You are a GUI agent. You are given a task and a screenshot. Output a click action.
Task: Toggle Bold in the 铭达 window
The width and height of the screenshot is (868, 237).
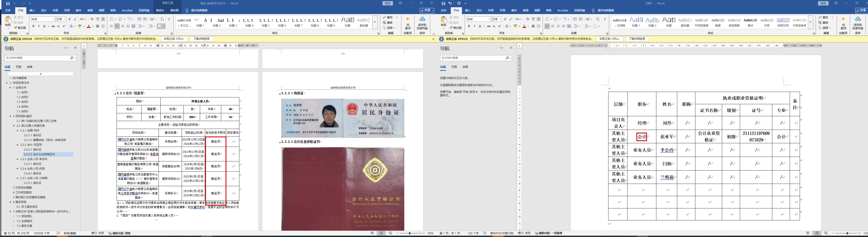(33, 26)
